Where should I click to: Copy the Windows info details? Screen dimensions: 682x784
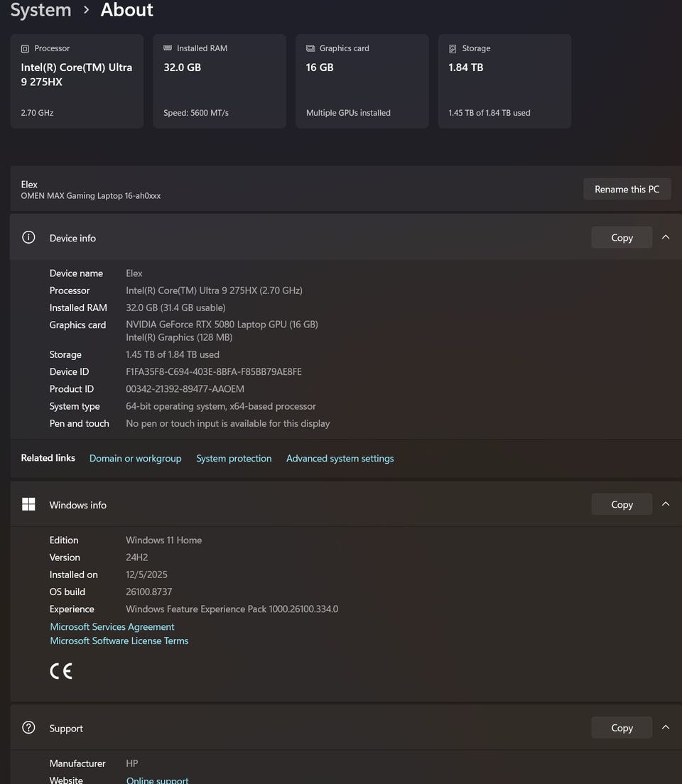point(622,504)
